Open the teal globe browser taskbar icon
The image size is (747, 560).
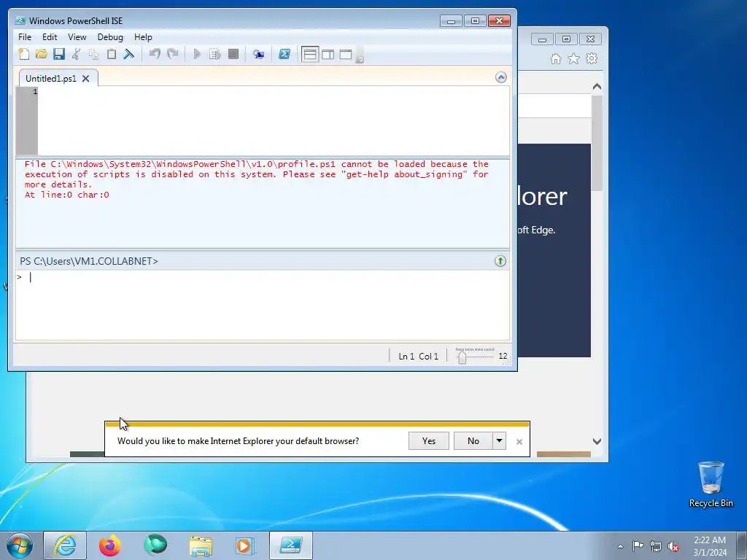[155, 545]
